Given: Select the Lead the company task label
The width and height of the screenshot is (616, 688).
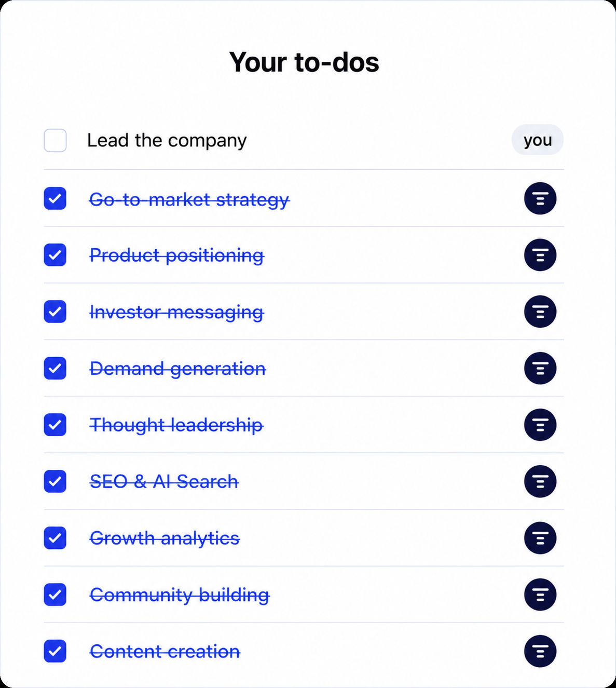Looking at the screenshot, I should point(167,140).
